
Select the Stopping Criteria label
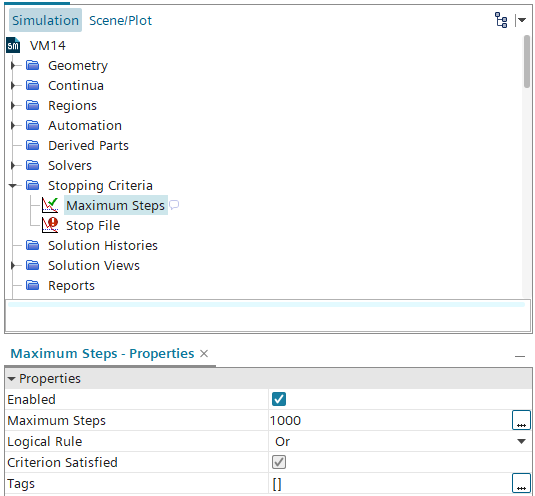coord(100,186)
